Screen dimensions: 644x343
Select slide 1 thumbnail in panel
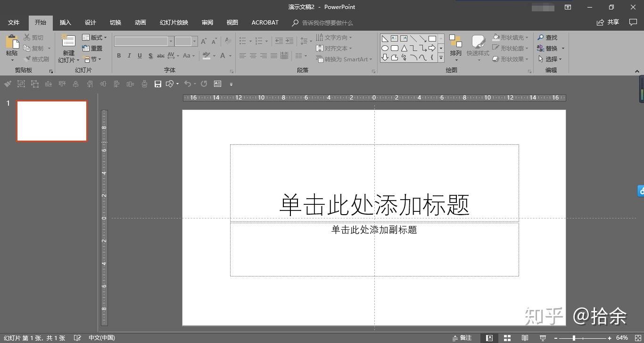click(x=52, y=121)
